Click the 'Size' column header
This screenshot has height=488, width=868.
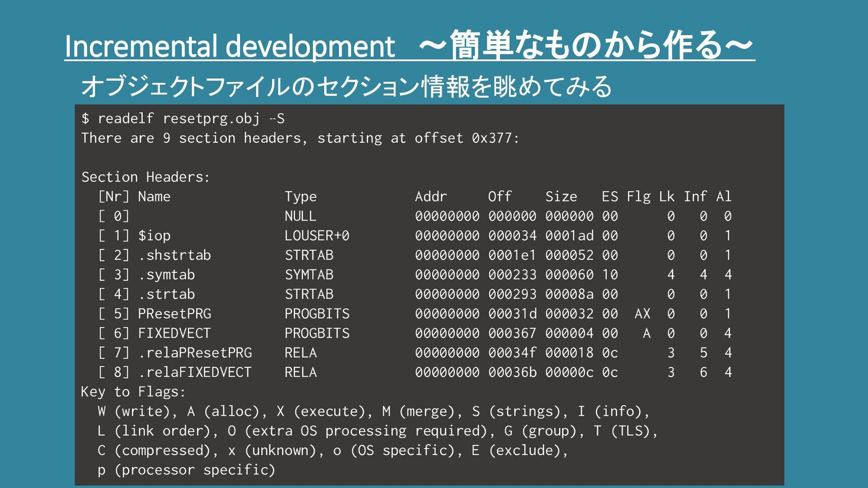pyautogui.click(x=561, y=197)
